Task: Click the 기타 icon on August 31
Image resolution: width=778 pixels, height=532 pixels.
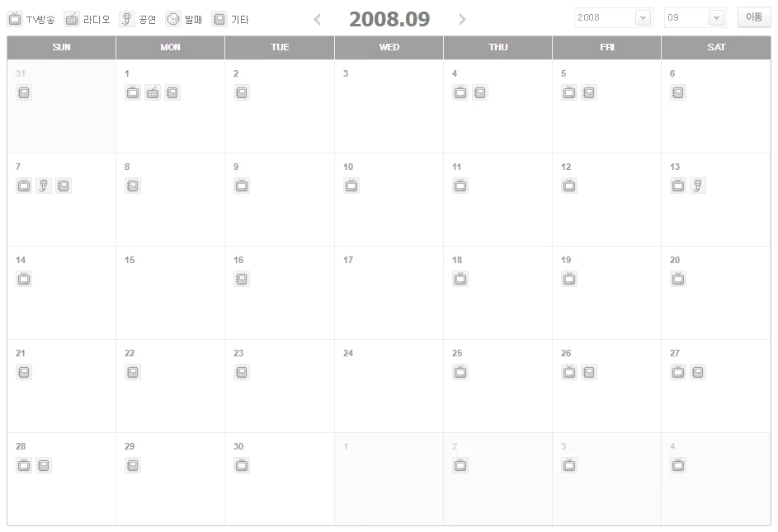Action: [x=23, y=92]
